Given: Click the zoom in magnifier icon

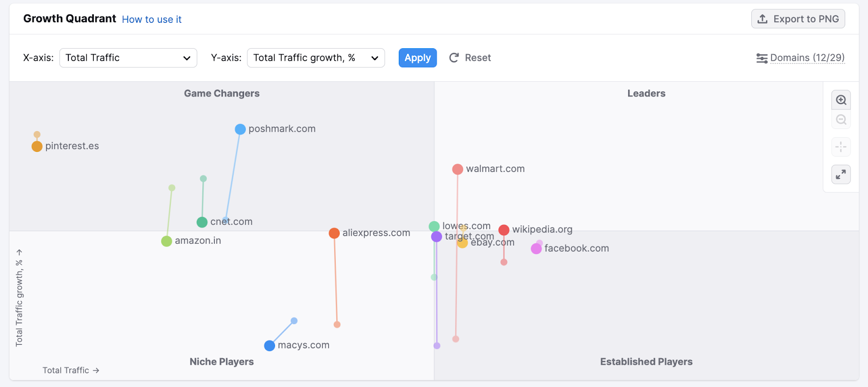Looking at the screenshot, I should 841,100.
